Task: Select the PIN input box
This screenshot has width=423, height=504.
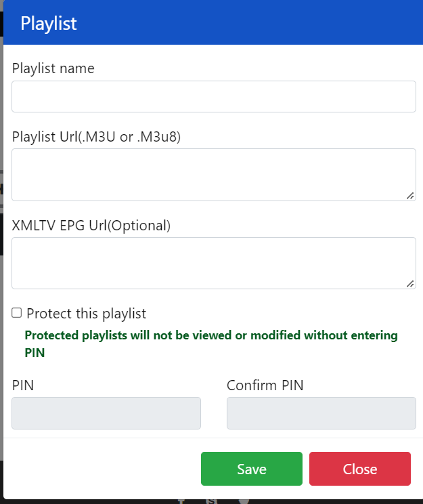Action: tap(106, 413)
